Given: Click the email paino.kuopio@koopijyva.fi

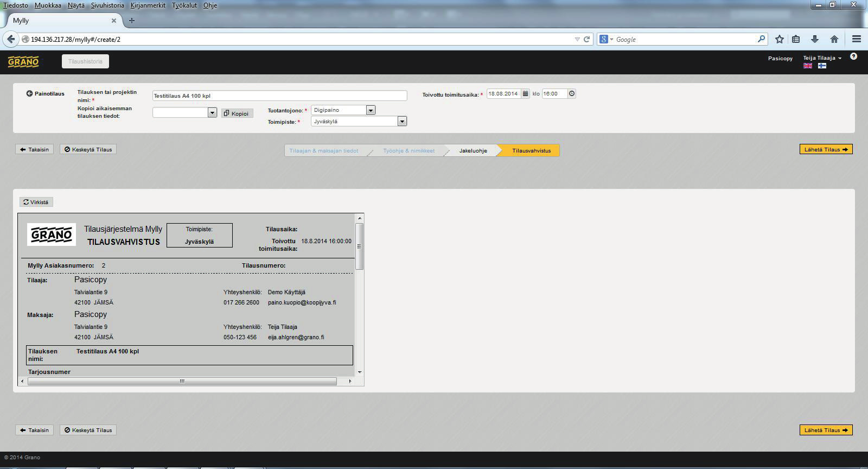Looking at the screenshot, I should (302, 302).
